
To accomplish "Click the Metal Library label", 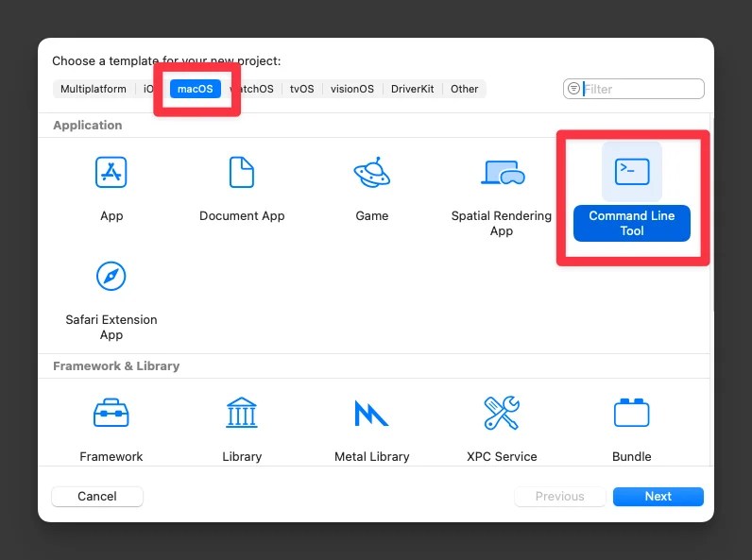I will 371,456.
